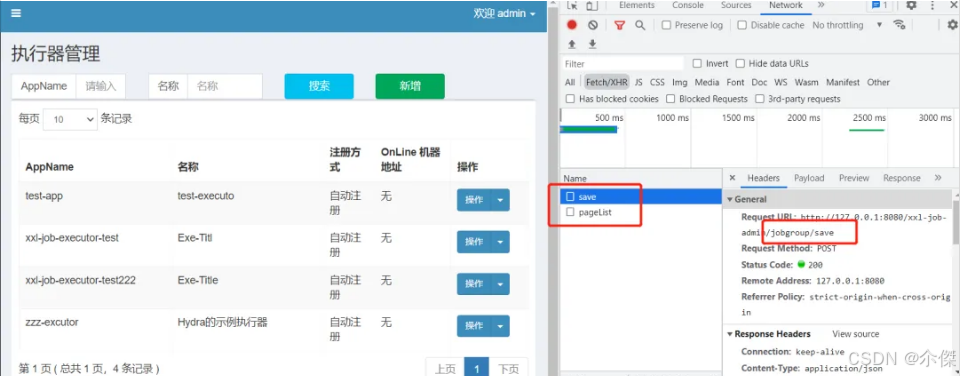
Task: Close the request details pane
Action: [x=732, y=178]
